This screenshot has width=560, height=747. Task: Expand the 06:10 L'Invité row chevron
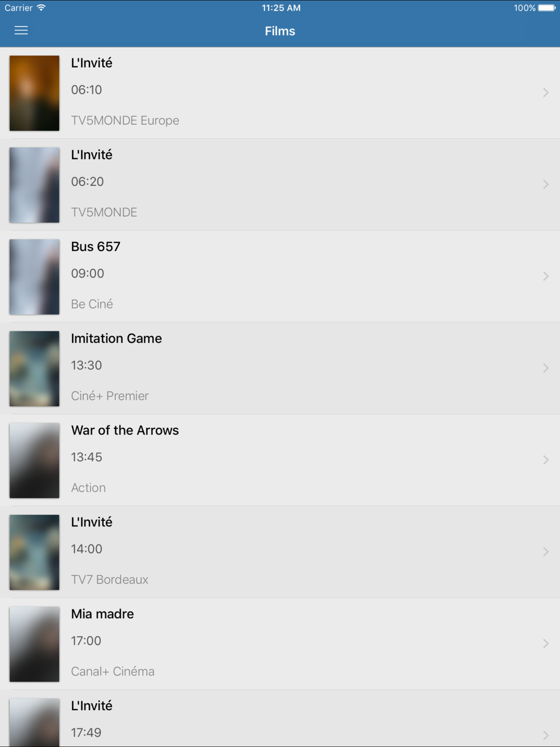point(545,92)
